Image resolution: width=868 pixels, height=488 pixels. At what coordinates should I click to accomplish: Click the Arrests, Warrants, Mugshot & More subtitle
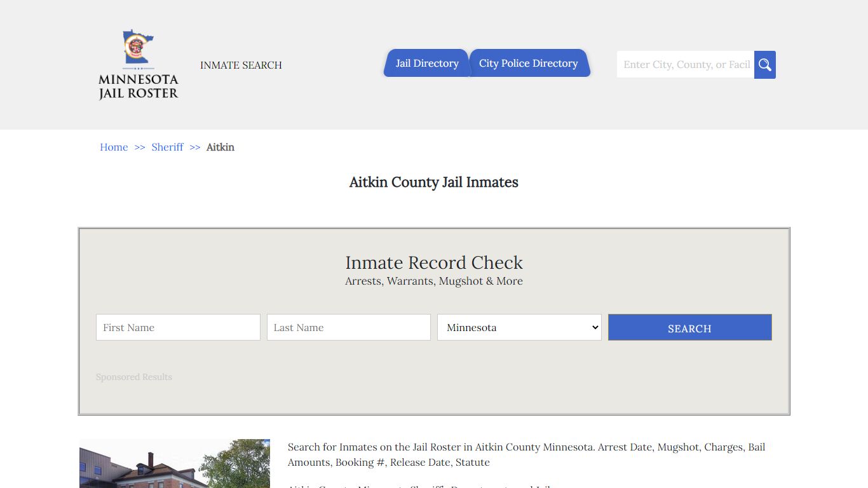[x=434, y=281]
